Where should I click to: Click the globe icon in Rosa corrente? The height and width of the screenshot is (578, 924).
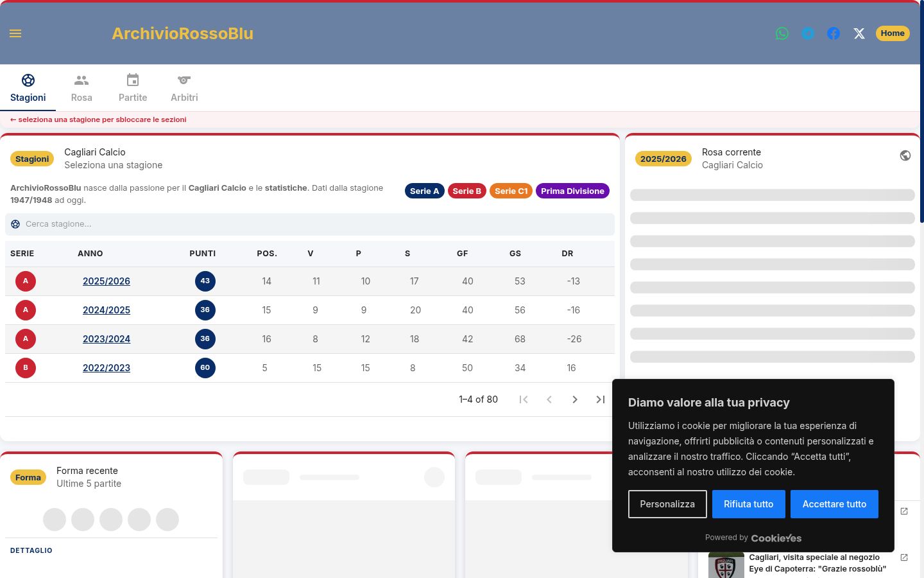[x=905, y=155]
